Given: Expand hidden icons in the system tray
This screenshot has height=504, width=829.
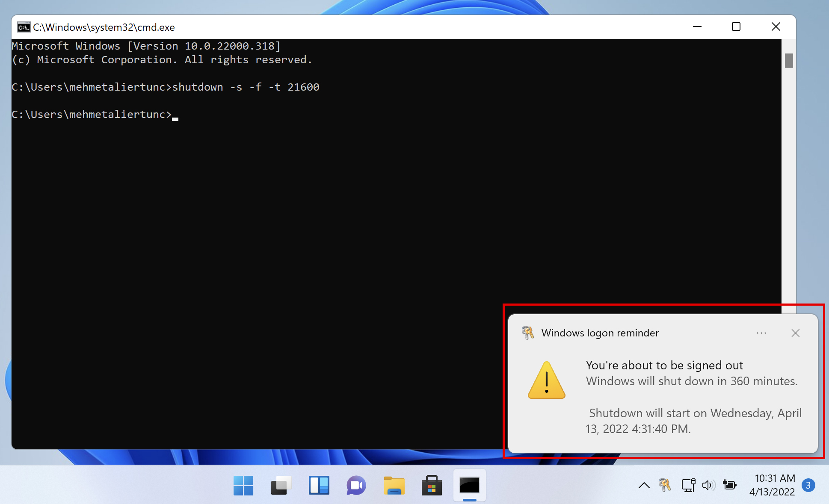Looking at the screenshot, I should coord(644,485).
